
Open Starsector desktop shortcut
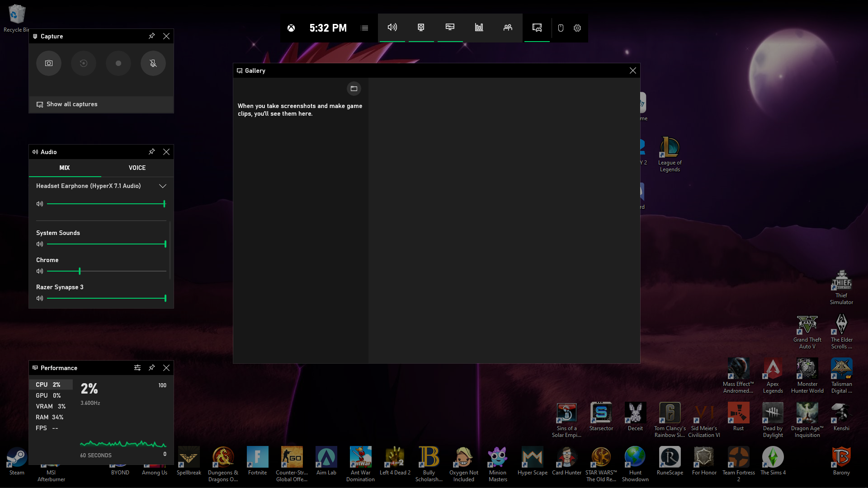pos(601,417)
